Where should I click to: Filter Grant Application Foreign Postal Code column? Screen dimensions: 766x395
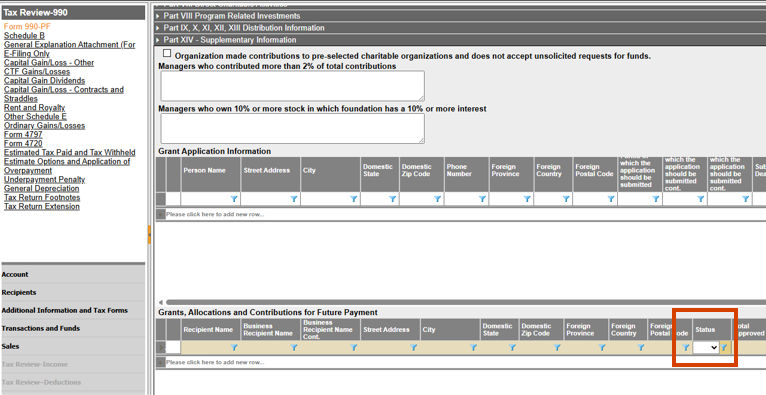point(611,199)
